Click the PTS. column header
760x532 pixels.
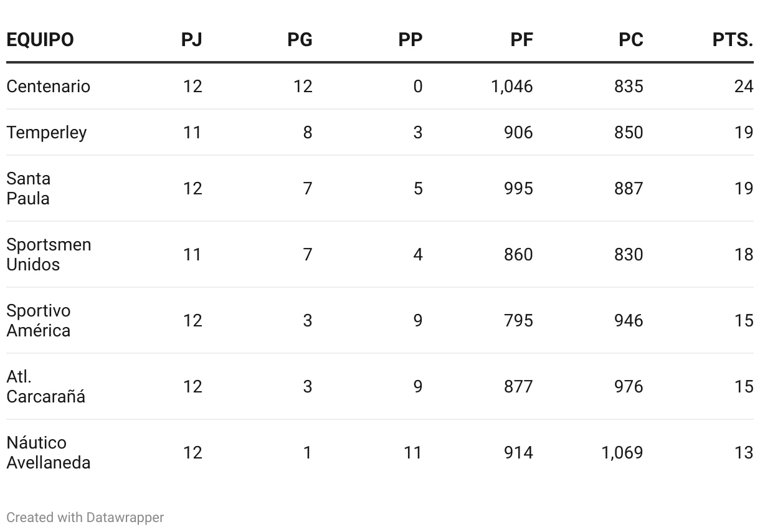pyautogui.click(x=733, y=40)
